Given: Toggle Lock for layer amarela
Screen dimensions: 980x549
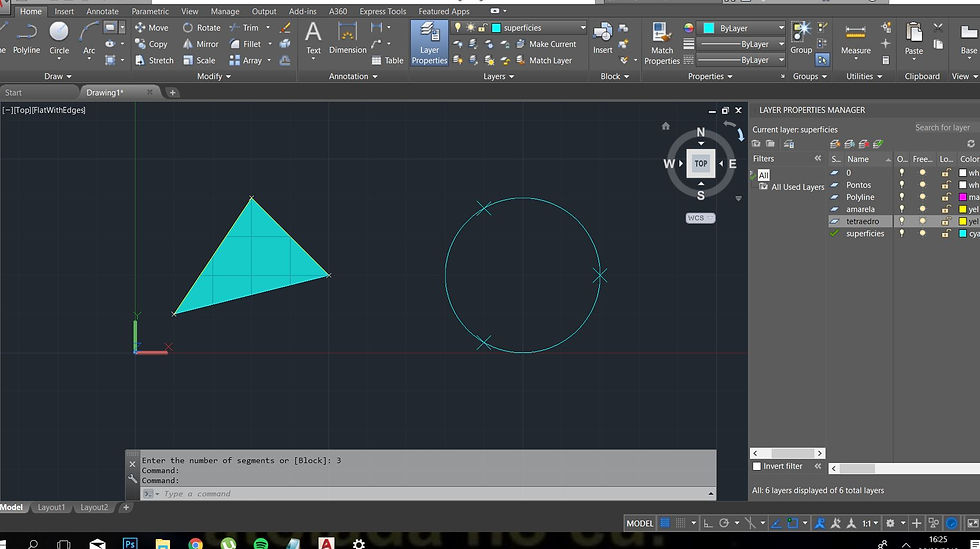Looking at the screenshot, I should (946, 209).
